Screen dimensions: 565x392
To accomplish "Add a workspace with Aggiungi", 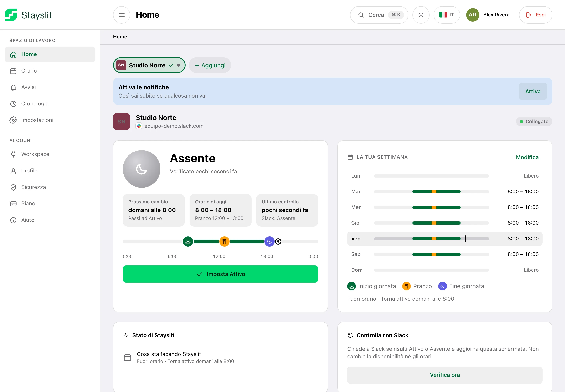I will pyautogui.click(x=210, y=65).
